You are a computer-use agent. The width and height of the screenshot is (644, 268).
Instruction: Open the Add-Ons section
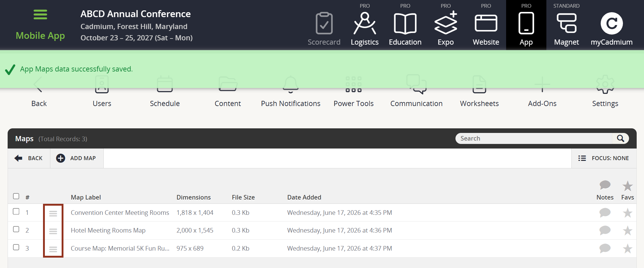tap(542, 92)
